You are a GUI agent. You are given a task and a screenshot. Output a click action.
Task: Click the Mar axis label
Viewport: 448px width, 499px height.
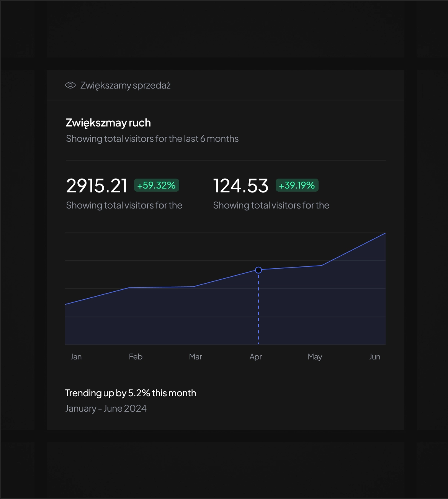pos(195,357)
